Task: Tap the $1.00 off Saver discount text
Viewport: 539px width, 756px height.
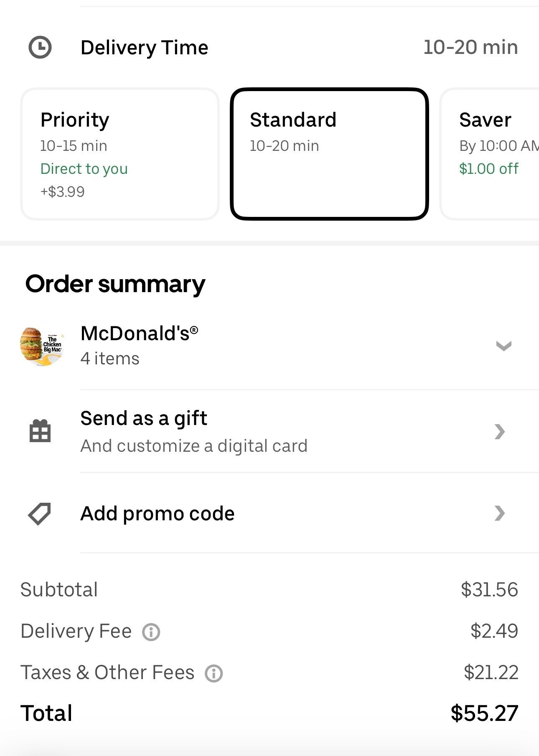Action: tap(488, 169)
